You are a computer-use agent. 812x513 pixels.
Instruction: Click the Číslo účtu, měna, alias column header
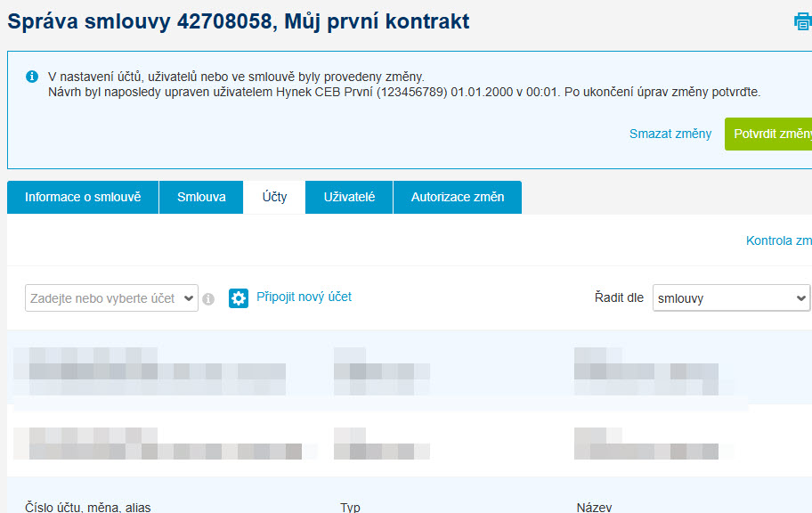point(88,507)
